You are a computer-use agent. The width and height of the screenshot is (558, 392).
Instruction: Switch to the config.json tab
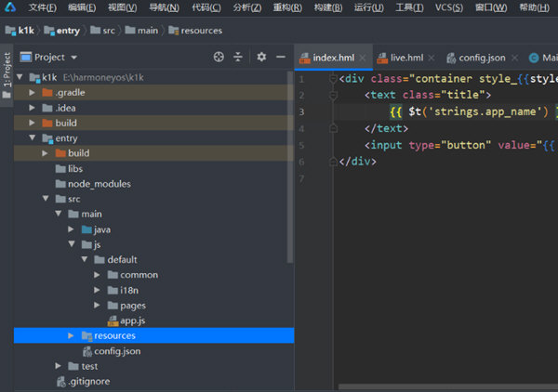[481, 58]
